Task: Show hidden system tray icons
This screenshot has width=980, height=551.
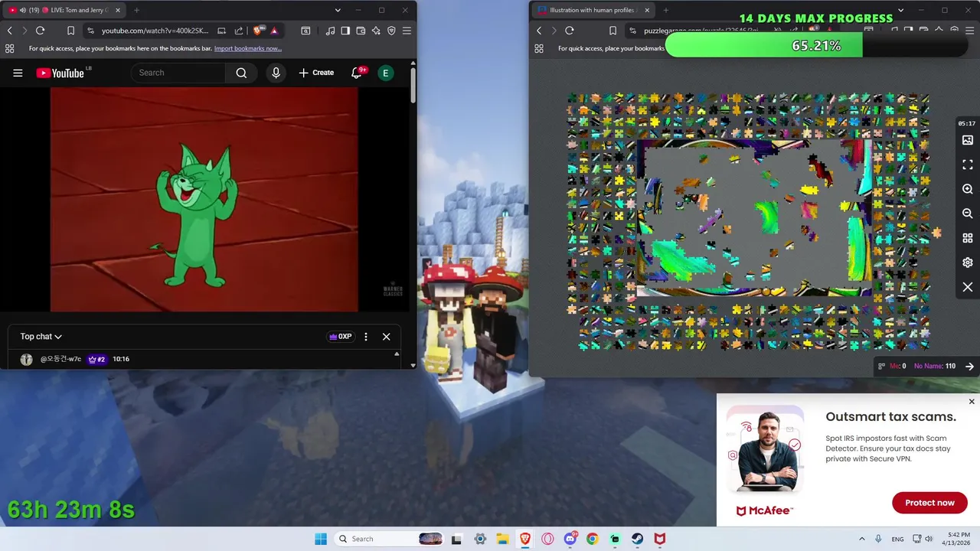Action: 861,539
